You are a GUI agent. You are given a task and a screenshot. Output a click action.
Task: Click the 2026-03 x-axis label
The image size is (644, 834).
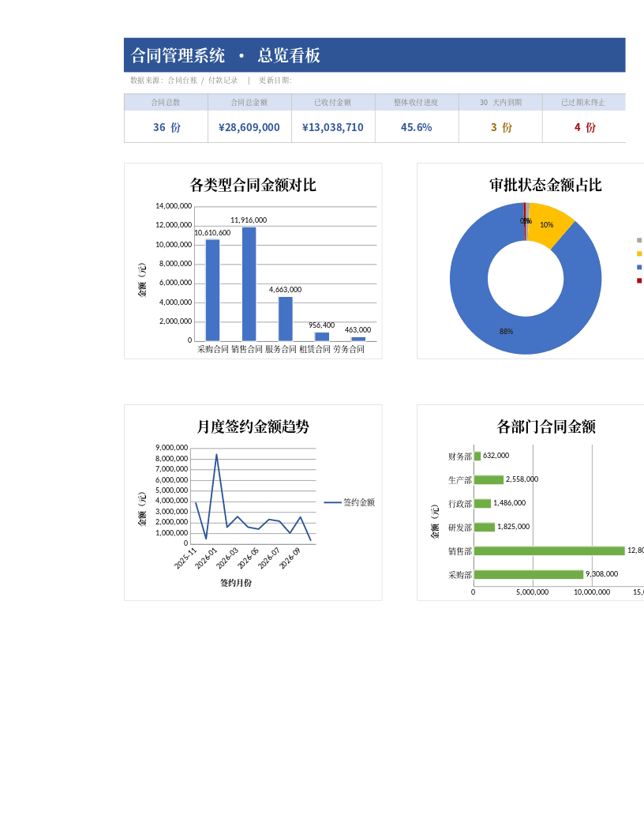227,558
